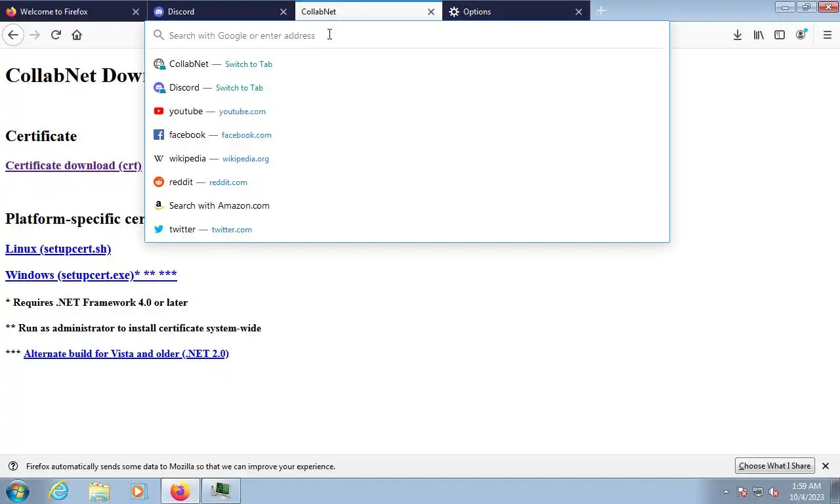Pick the facebook.com suggestion
840x504 pixels.
(x=407, y=135)
